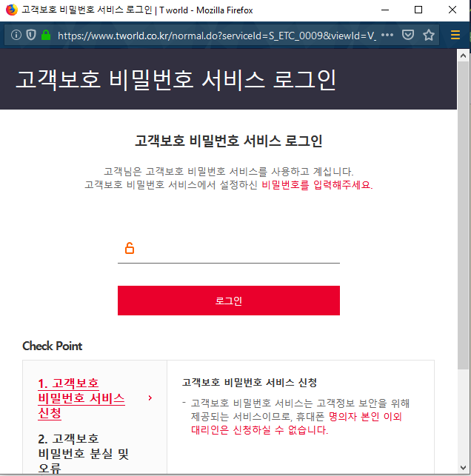Viewport: 471px width, 476px height.
Task: Click the Firefox logo in title bar
Action: [10, 10]
